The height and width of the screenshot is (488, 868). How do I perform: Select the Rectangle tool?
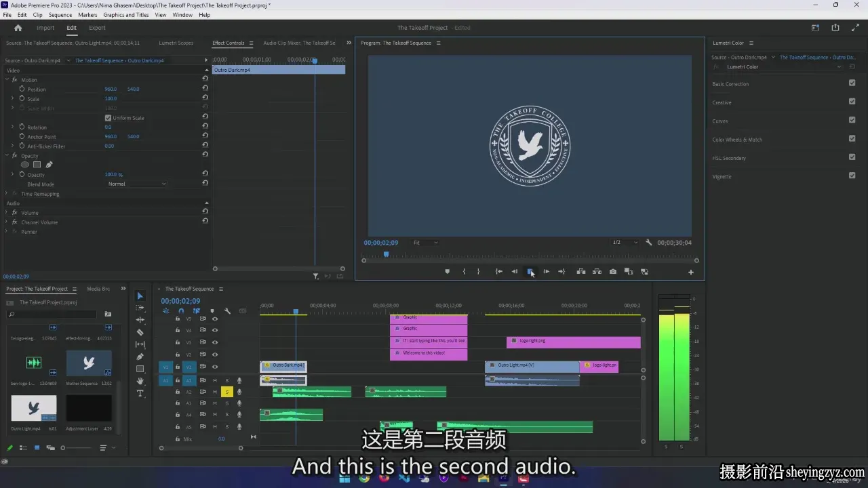click(x=140, y=369)
